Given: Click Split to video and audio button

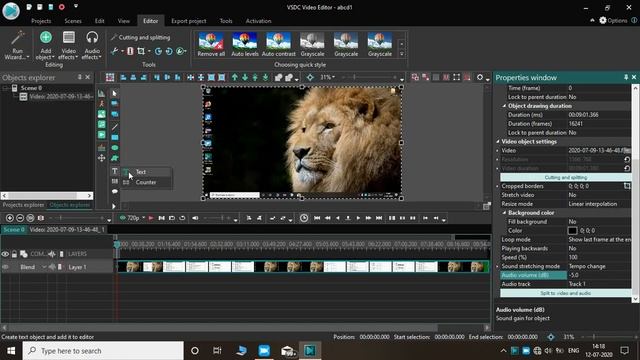Looking at the screenshot, I should tap(566, 293).
